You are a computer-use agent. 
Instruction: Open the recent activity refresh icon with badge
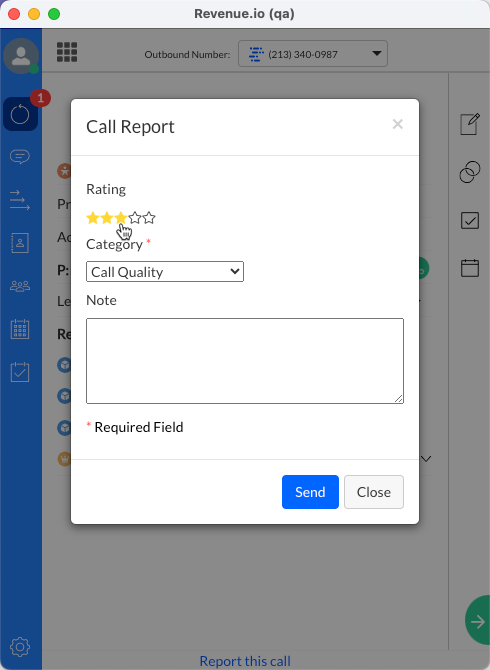pos(20,114)
